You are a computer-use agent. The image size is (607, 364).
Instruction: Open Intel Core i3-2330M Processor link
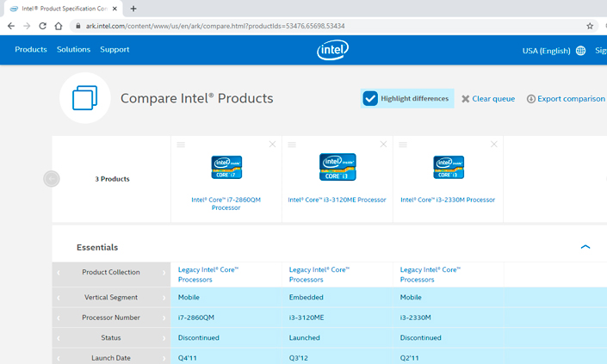tap(448, 200)
